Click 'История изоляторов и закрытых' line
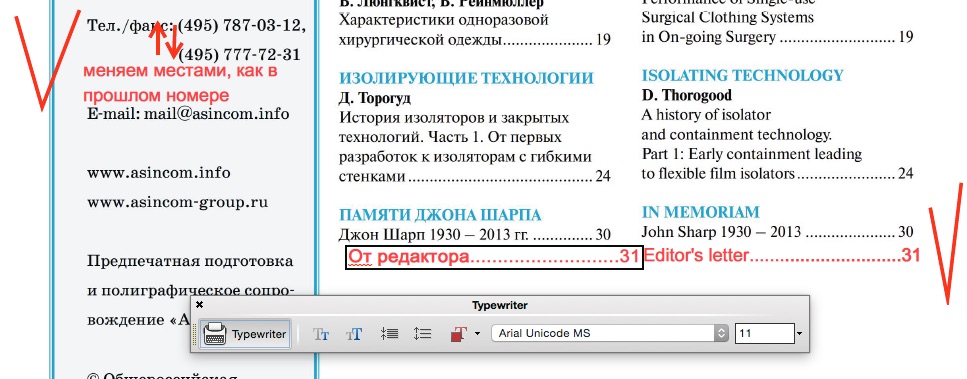Viewport: 967px width, 379px height. pyautogui.click(x=454, y=117)
